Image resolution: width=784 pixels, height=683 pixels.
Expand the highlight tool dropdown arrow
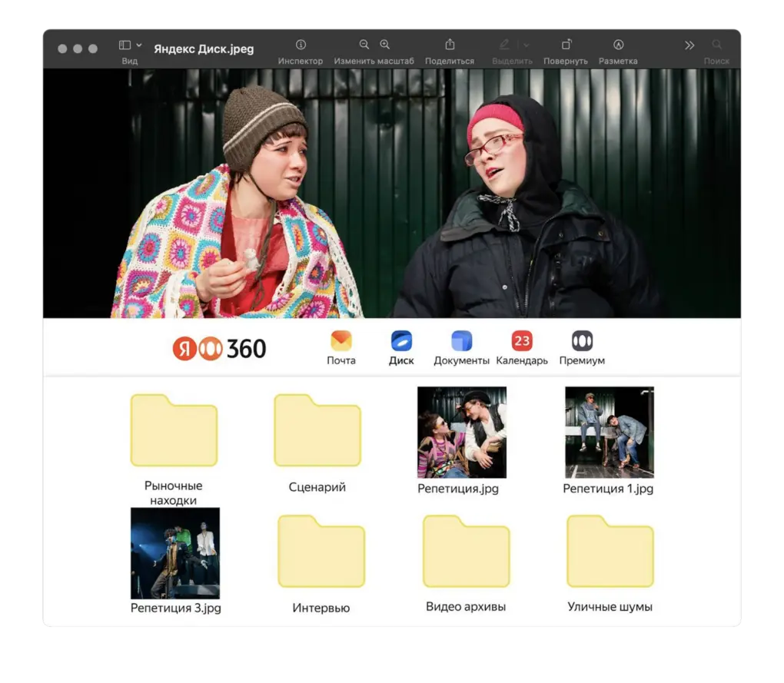click(x=526, y=45)
